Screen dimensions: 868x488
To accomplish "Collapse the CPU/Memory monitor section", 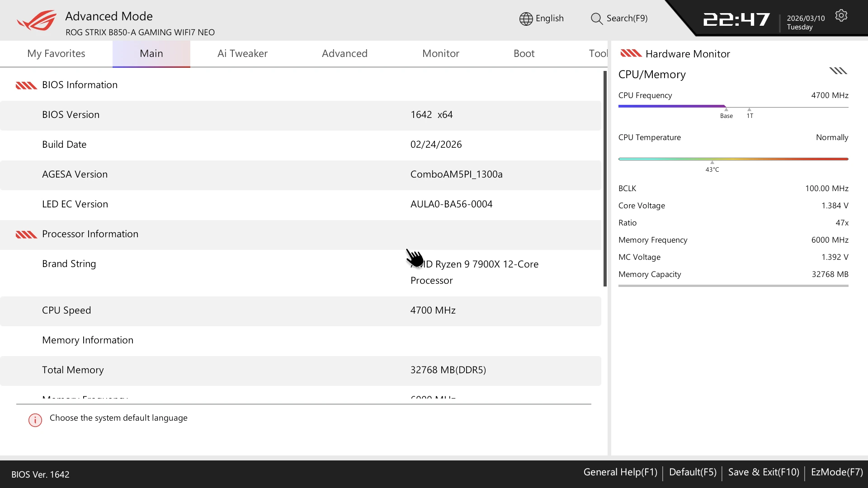I will click(838, 71).
